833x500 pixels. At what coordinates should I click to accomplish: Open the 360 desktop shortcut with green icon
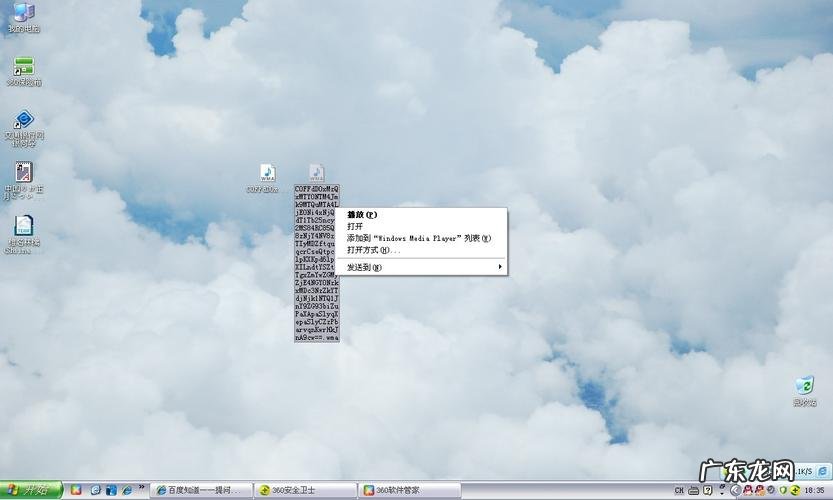click(23, 67)
